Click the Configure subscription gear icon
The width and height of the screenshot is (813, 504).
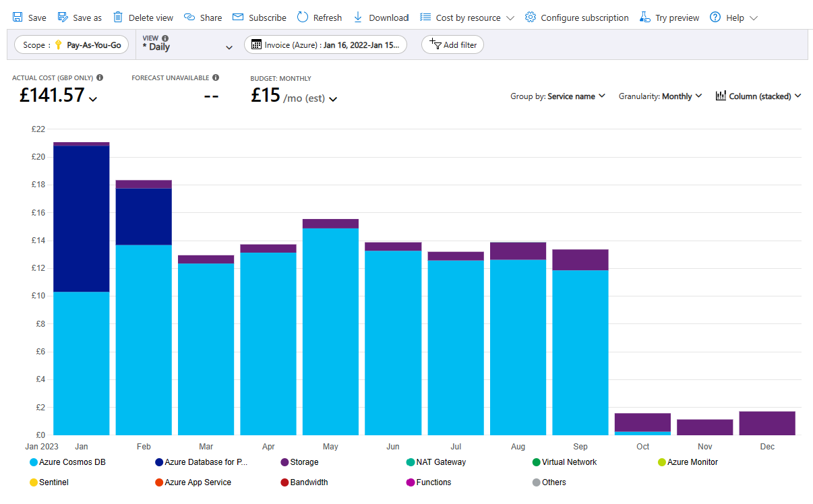pyautogui.click(x=531, y=18)
